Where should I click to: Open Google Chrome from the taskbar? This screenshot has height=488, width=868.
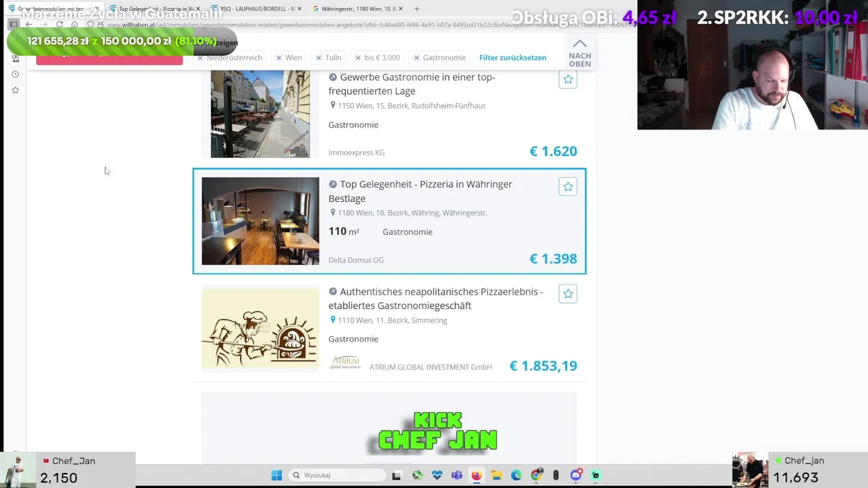[536, 475]
